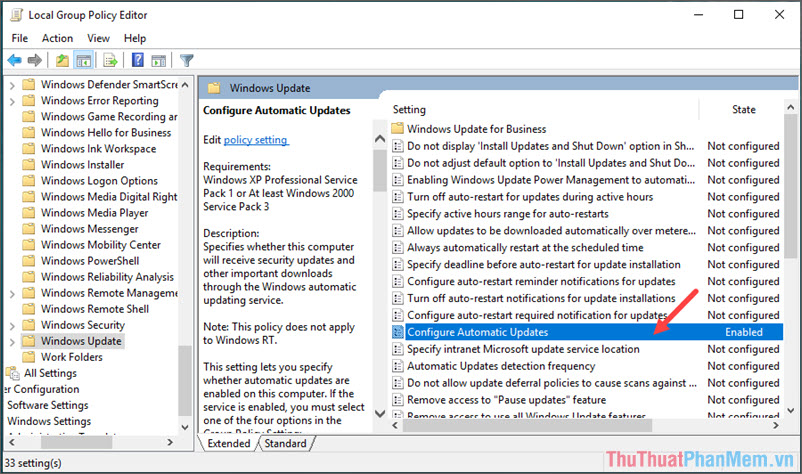Click icon next to Automatic Updates detection frequency
This screenshot has width=802, height=474.
click(397, 366)
